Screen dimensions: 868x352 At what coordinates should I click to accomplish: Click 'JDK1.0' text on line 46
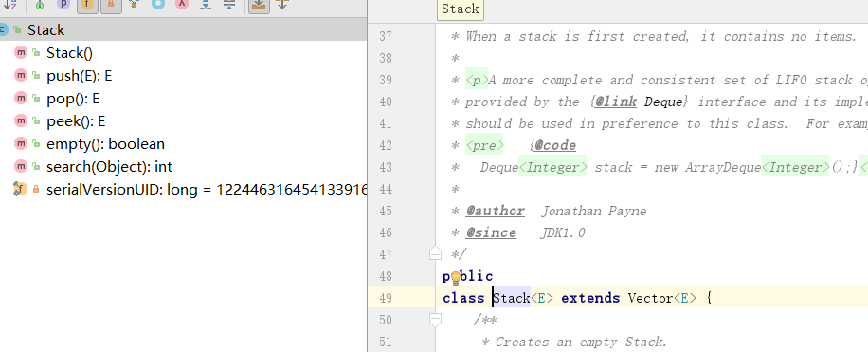pyautogui.click(x=563, y=232)
